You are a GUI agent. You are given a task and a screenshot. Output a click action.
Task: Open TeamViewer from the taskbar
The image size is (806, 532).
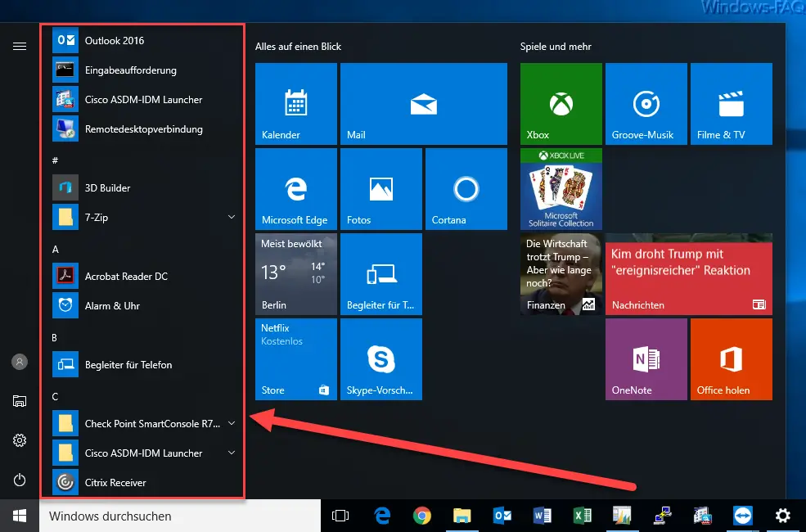pyautogui.click(x=741, y=516)
